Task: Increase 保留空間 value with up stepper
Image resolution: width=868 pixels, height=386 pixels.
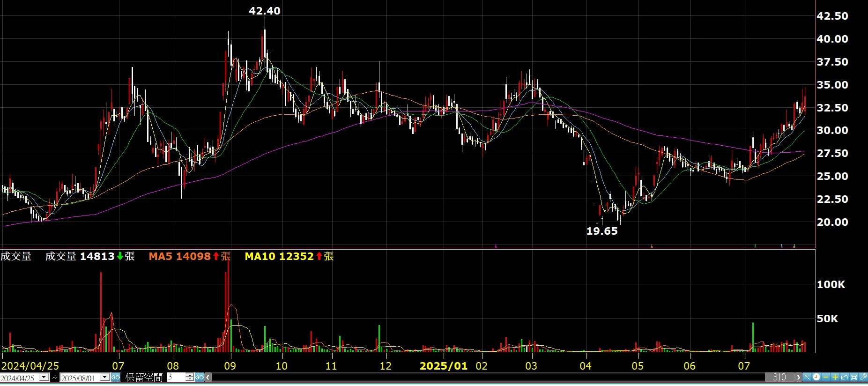Action: click(190, 375)
